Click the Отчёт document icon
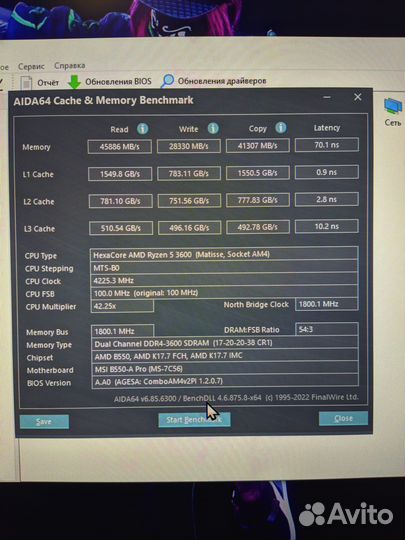This screenshot has width=405, height=540. pyautogui.click(x=26, y=83)
